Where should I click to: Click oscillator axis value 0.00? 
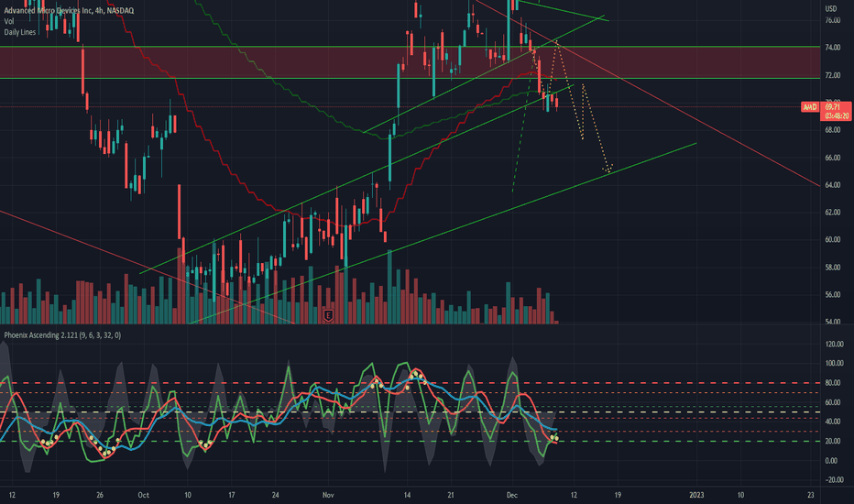[831, 460]
